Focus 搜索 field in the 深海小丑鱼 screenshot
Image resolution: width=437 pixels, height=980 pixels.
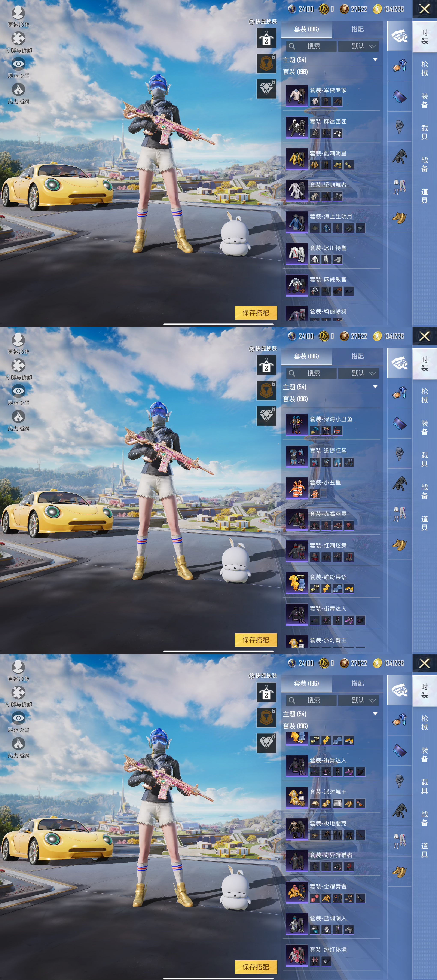(x=311, y=373)
